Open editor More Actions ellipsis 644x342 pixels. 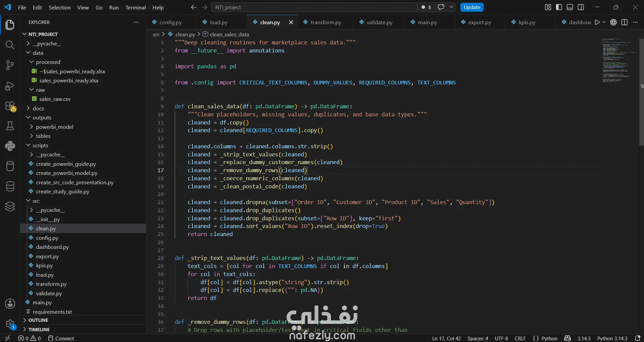click(x=635, y=22)
